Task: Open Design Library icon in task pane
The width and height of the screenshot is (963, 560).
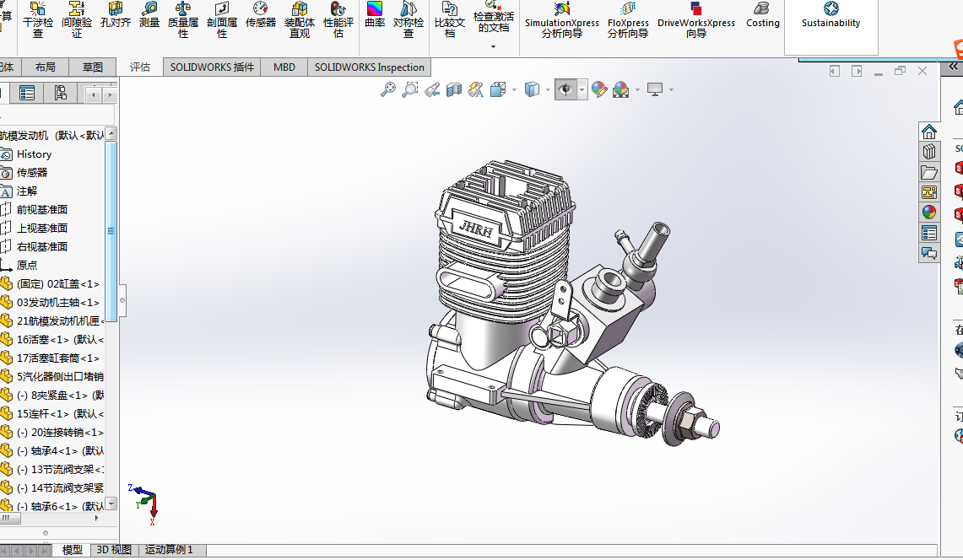Action: 928,152
